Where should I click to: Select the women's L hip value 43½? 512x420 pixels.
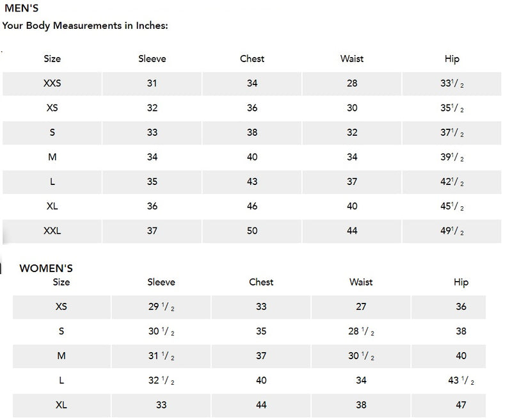pyautogui.click(x=461, y=380)
